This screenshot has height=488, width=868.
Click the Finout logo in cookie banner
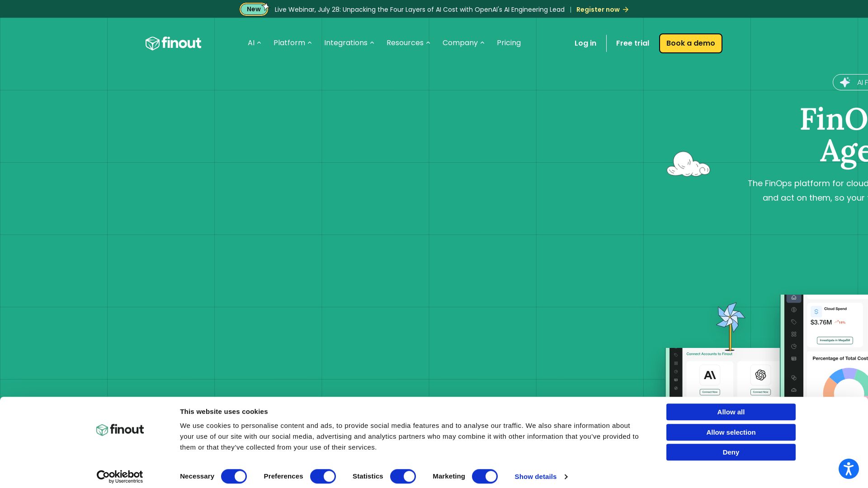pos(120,430)
